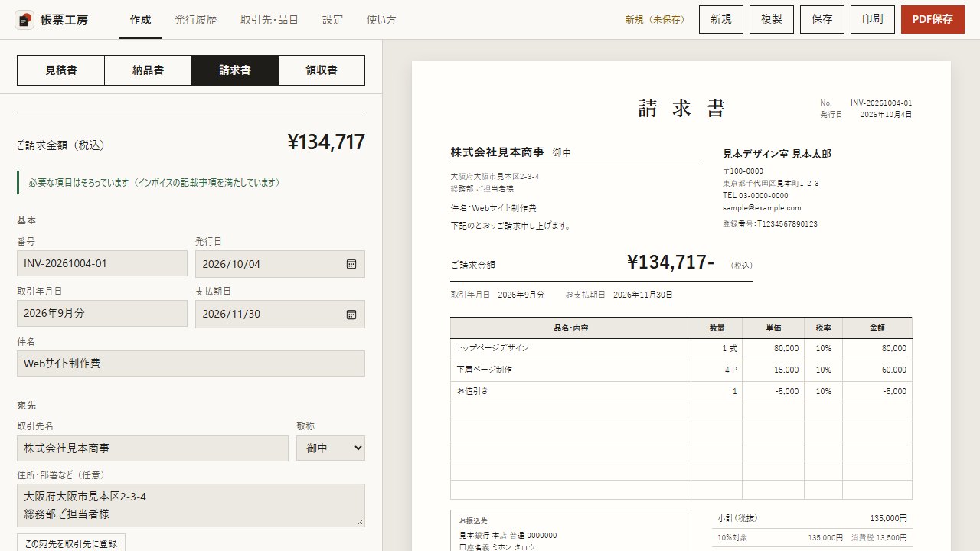Viewport: 980px width, 551px height.
Task: Open the 敬称 dropdown showing 御中
Action: click(331, 448)
